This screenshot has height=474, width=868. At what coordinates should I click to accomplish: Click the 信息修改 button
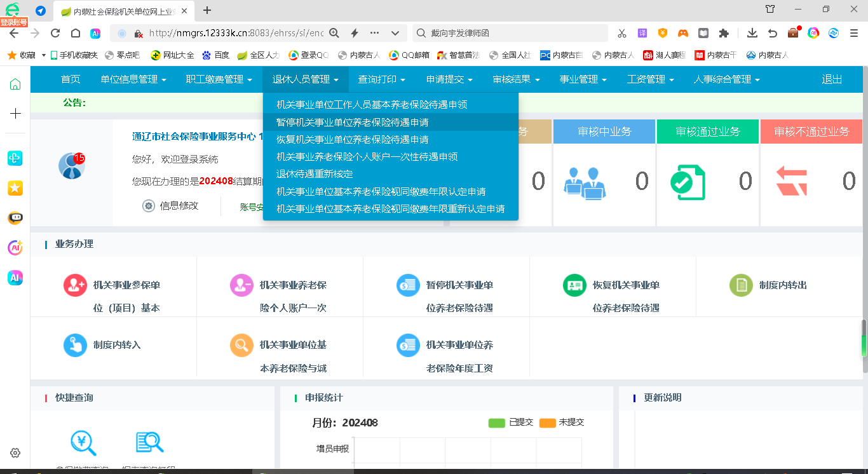[x=171, y=206]
